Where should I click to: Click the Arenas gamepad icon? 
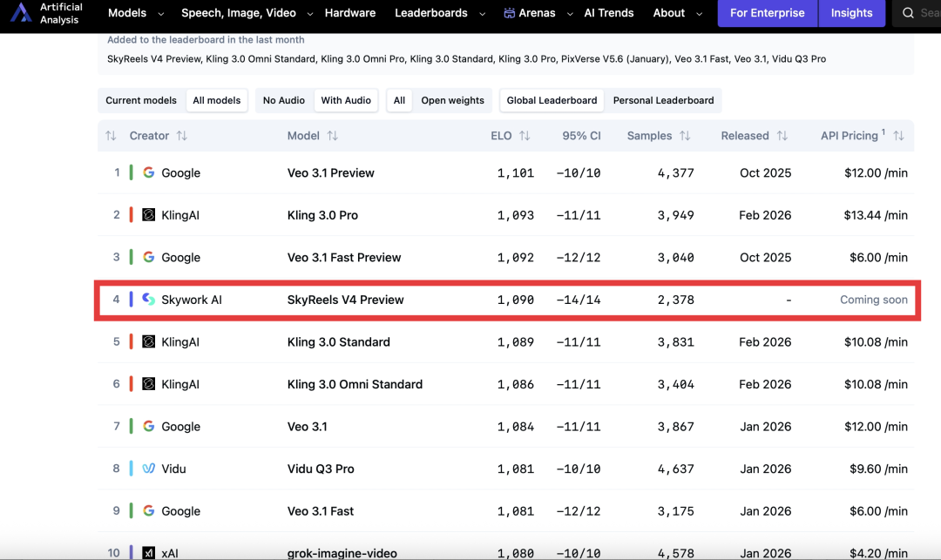(x=510, y=13)
